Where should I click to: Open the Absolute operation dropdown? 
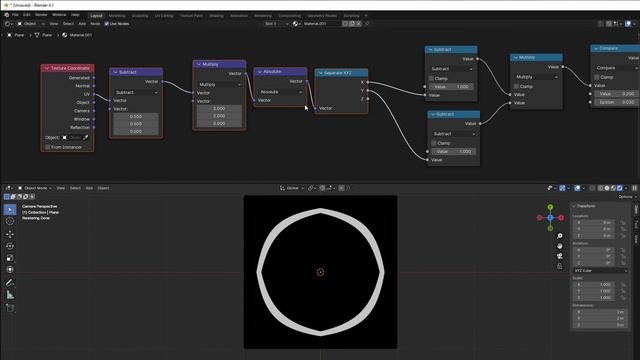click(280, 92)
